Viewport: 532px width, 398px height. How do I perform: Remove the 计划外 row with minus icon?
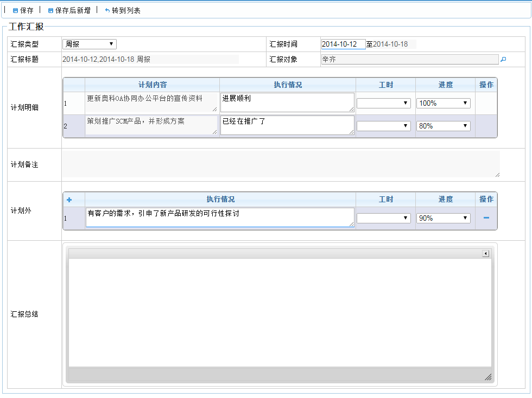tap(486, 218)
